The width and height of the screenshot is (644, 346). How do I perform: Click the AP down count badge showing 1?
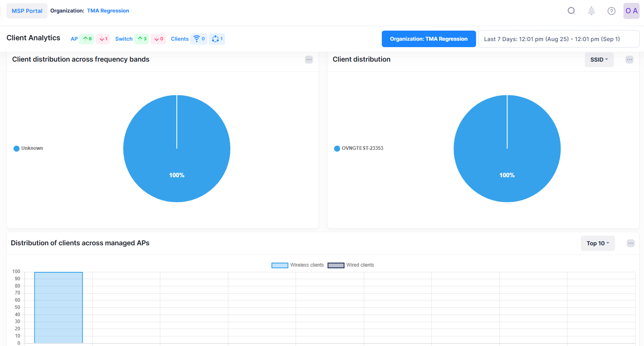coord(103,39)
